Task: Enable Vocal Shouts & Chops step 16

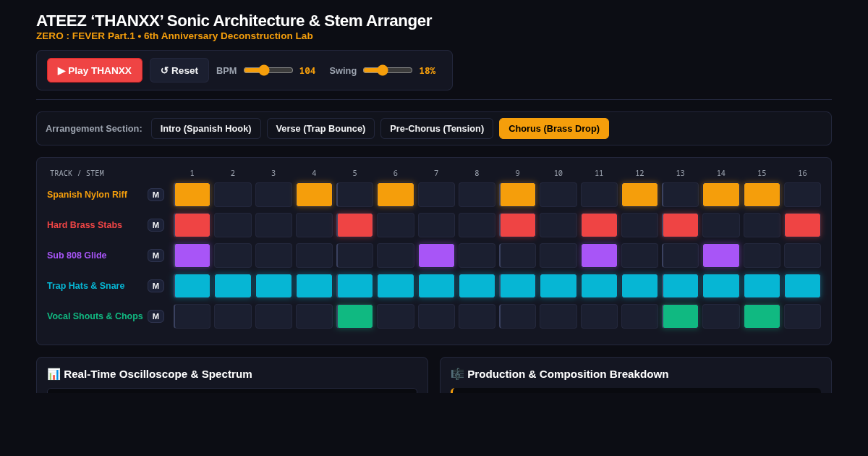Action: [x=802, y=316]
